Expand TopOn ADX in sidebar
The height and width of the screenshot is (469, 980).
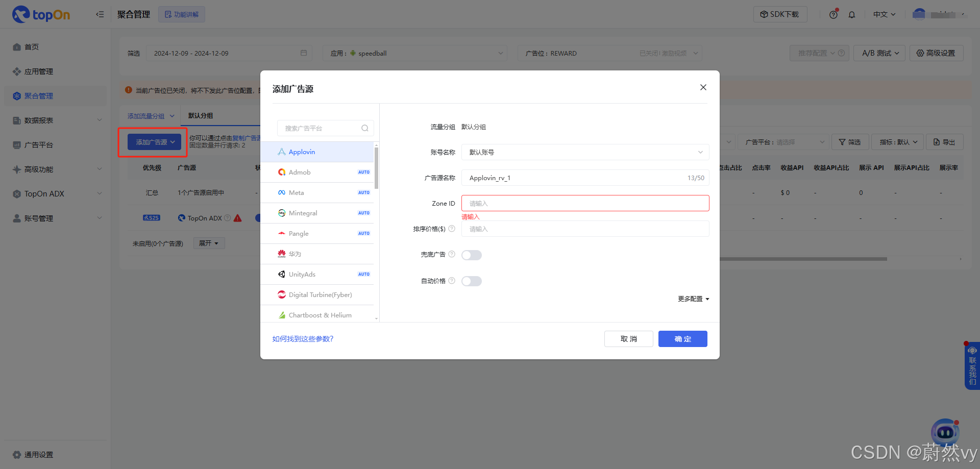point(56,194)
